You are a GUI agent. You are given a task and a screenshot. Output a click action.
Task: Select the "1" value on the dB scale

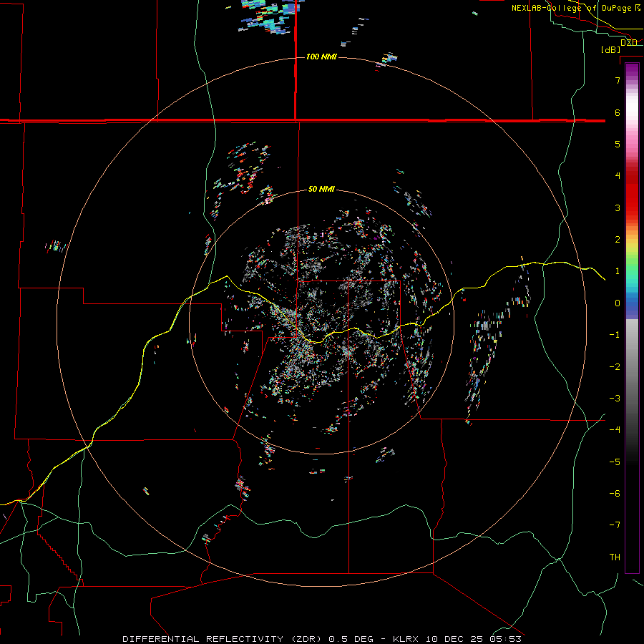[x=618, y=271]
